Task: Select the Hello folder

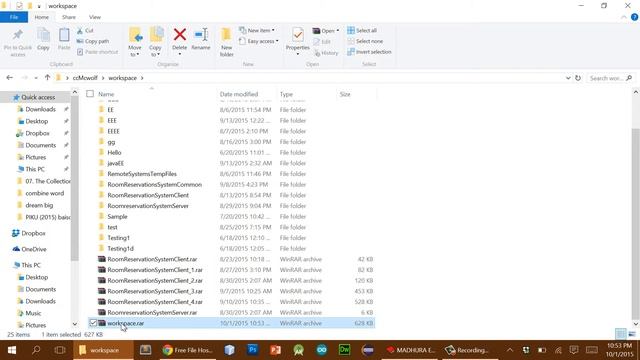Action: [x=114, y=152]
